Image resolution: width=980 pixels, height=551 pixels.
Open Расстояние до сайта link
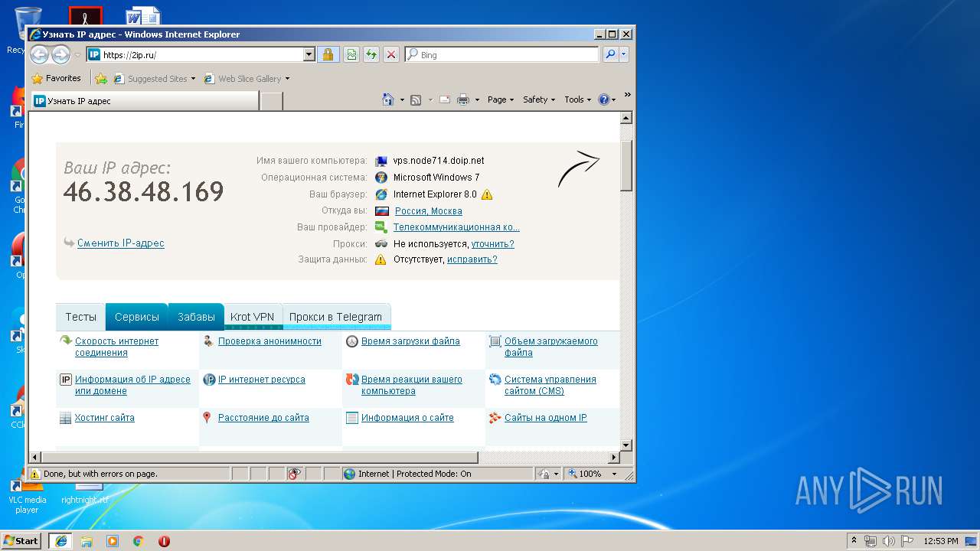263,418
